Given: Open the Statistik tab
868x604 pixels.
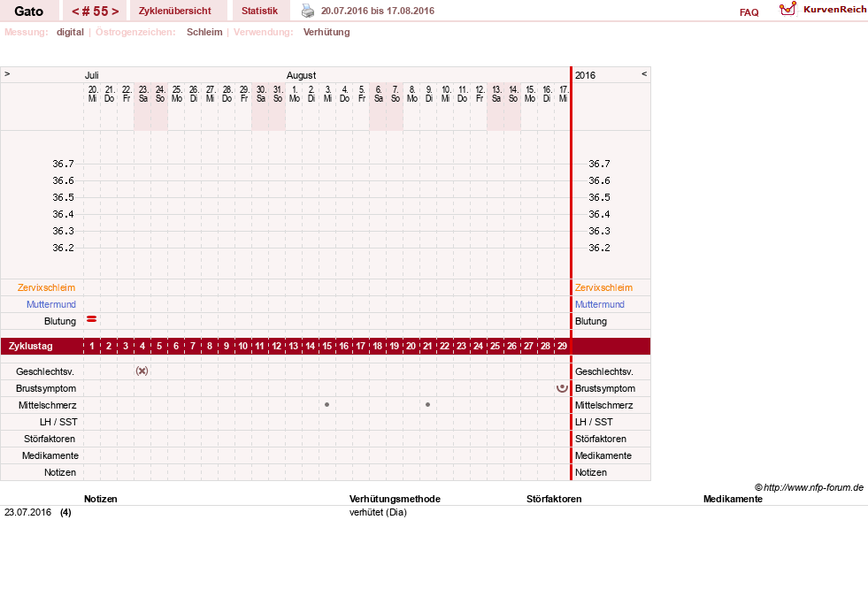Looking at the screenshot, I should 259,11.
